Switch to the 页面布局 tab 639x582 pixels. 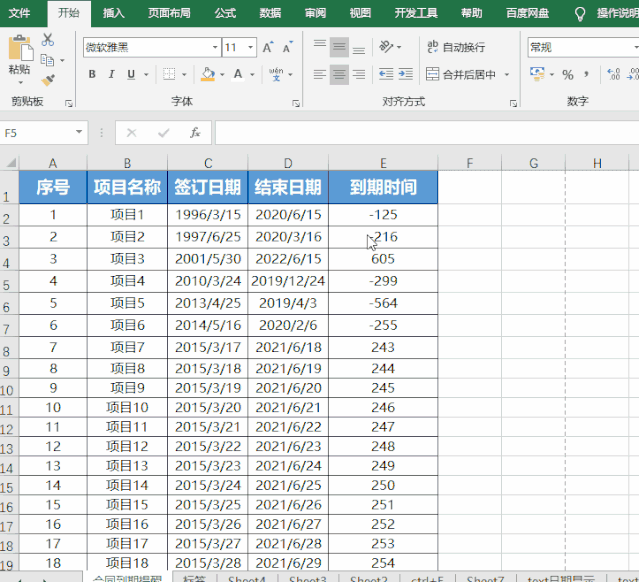point(169,13)
